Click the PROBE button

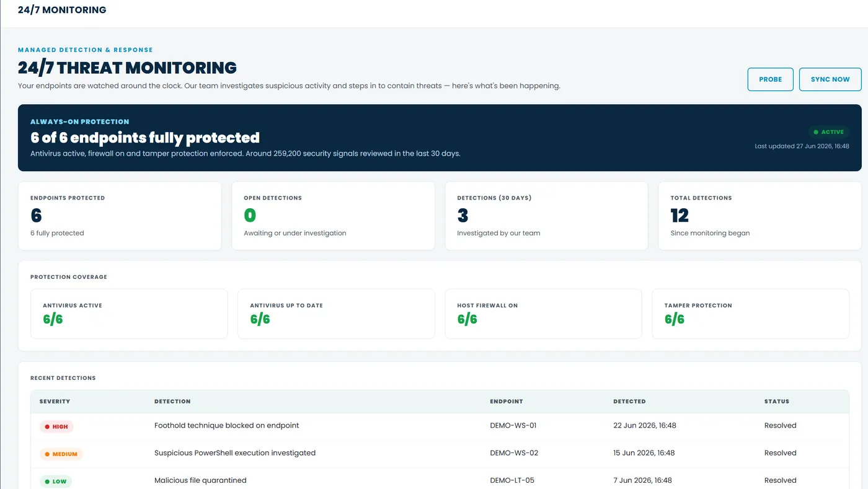770,79
